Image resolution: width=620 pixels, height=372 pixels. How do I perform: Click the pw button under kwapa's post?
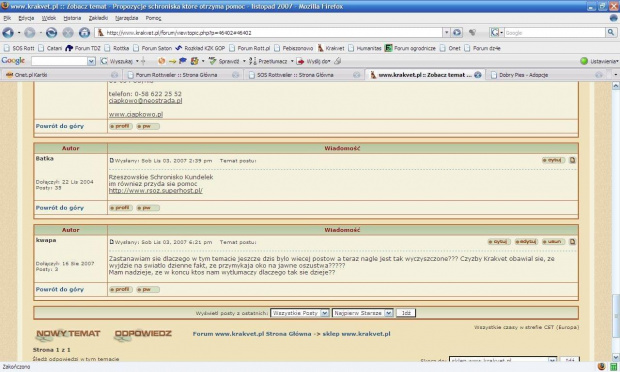[x=148, y=289]
